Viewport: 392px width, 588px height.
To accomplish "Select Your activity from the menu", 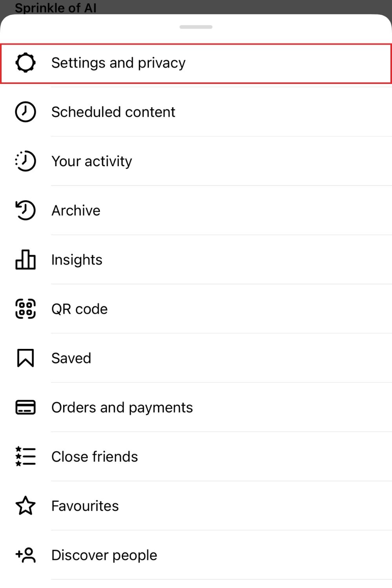I will [92, 161].
